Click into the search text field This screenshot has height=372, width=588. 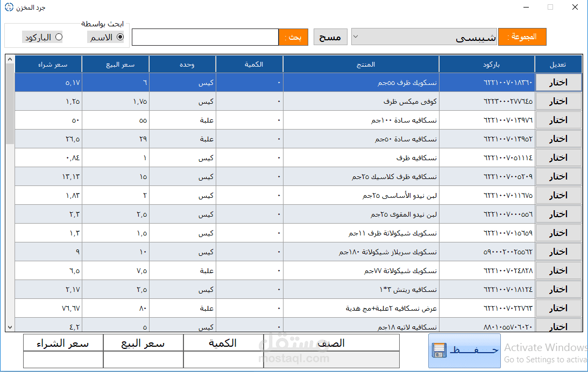point(205,37)
